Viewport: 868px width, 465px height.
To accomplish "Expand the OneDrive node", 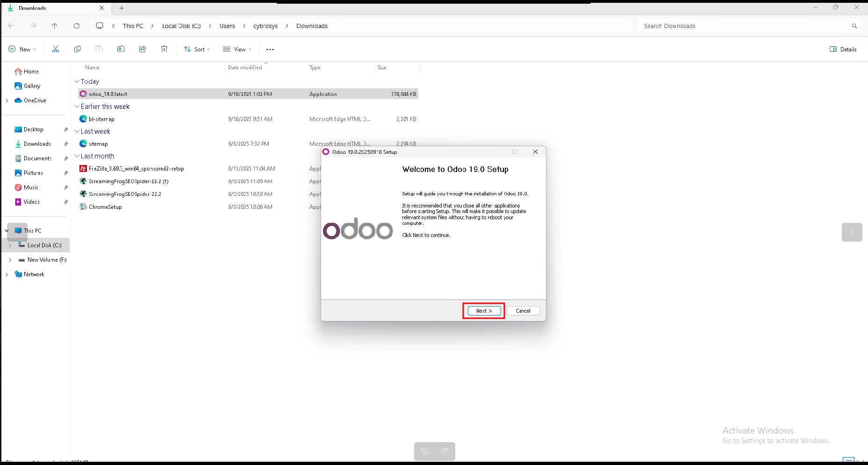I will [7, 100].
